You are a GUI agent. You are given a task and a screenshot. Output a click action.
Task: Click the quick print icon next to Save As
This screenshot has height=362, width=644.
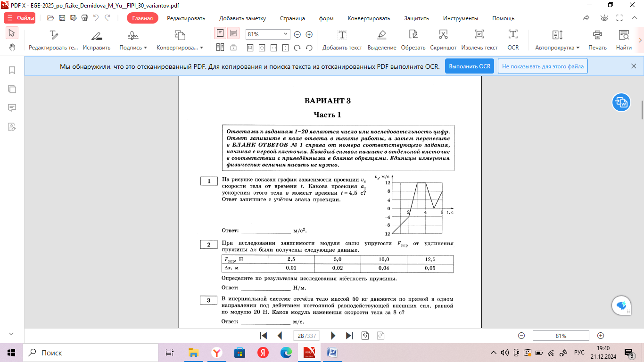tap(84, 18)
